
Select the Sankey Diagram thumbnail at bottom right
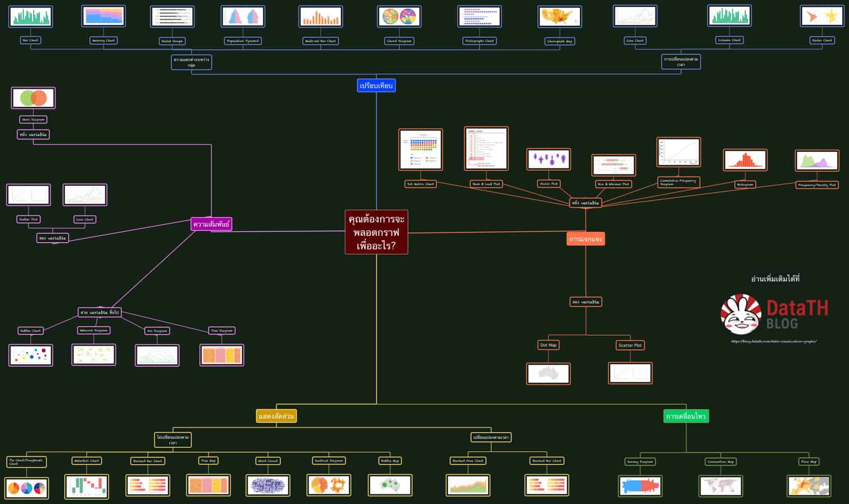click(x=639, y=485)
